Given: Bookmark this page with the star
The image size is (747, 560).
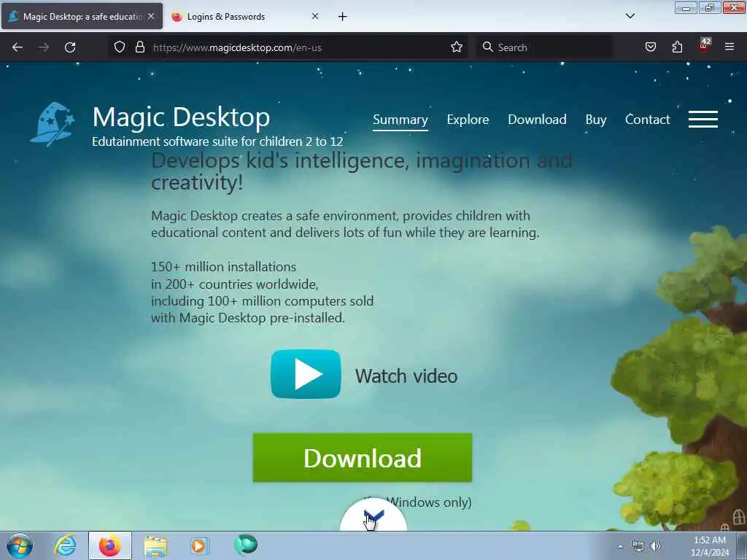Looking at the screenshot, I should pos(457,47).
